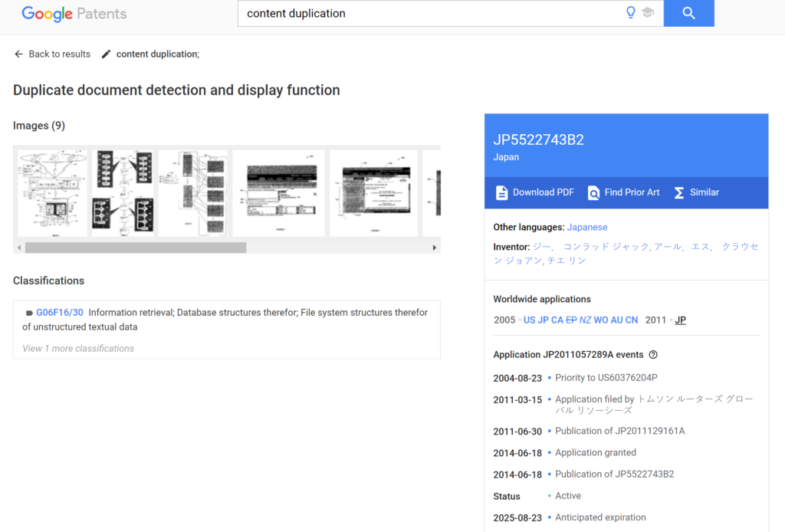This screenshot has height=532, width=785.
Task: Expand View 1 more classifications
Action: click(x=78, y=348)
